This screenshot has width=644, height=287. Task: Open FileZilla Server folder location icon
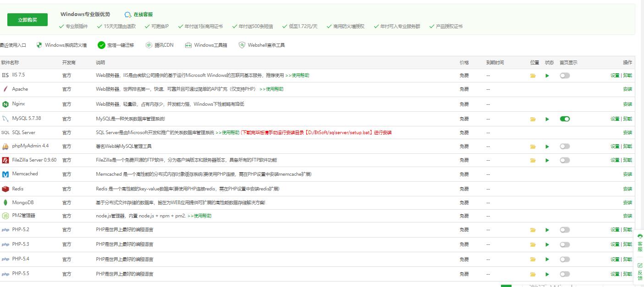[x=533, y=161]
